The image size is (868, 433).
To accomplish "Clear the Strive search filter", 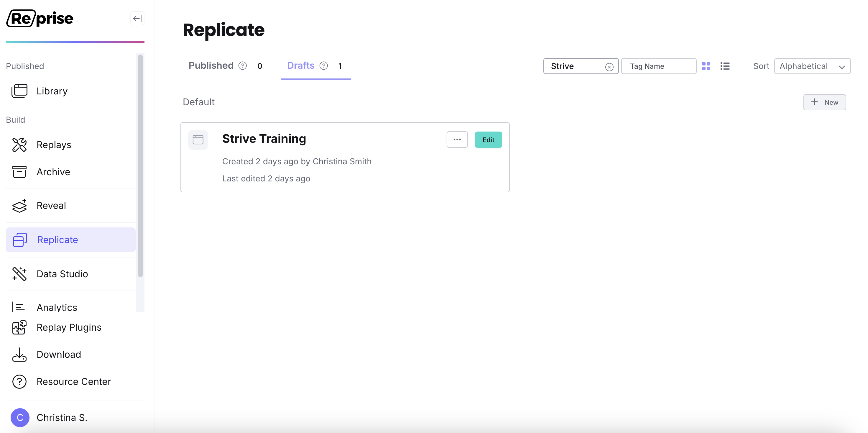I will click(609, 67).
